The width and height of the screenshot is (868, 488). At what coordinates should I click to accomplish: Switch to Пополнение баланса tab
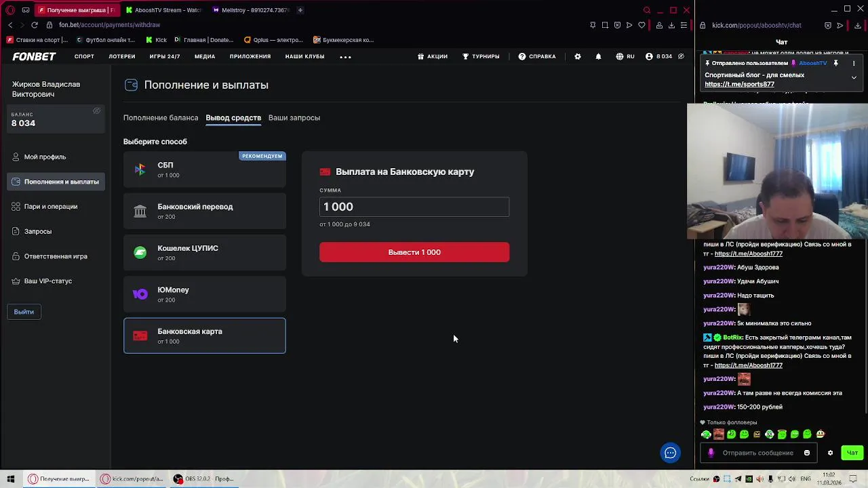pos(161,118)
